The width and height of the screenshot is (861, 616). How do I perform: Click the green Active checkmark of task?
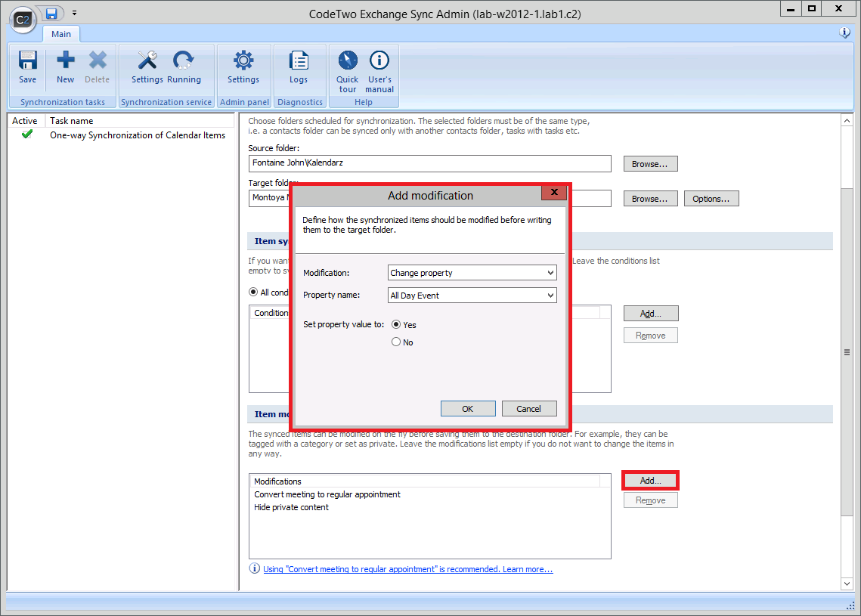(27, 135)
